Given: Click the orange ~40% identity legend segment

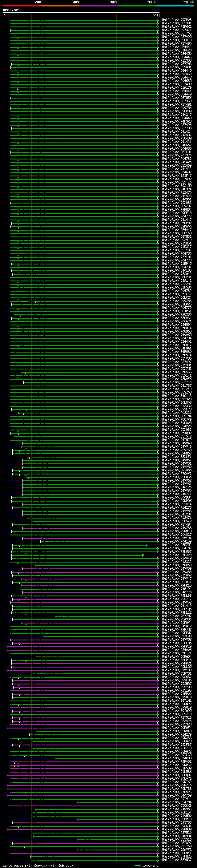Looking at the screenshot, I should tap(60, 6).
